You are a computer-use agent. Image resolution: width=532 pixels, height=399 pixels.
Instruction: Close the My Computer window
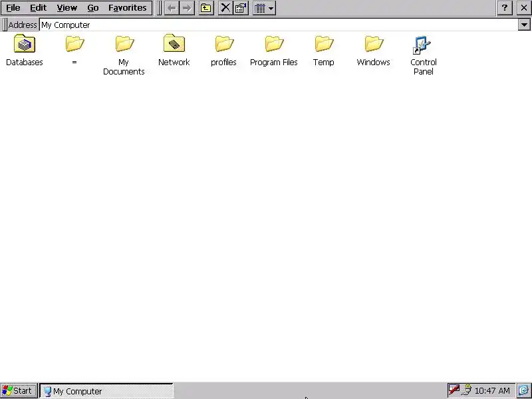(523, 8)
